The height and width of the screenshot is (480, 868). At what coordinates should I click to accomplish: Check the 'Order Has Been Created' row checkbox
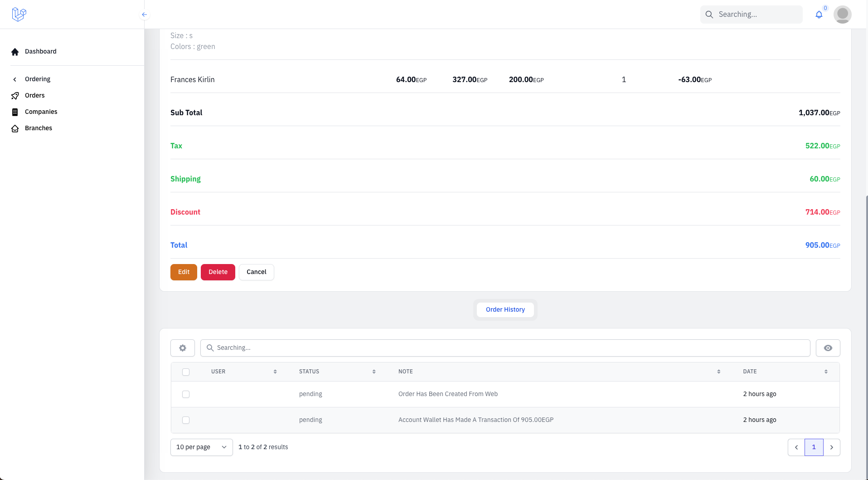[186, 394]
